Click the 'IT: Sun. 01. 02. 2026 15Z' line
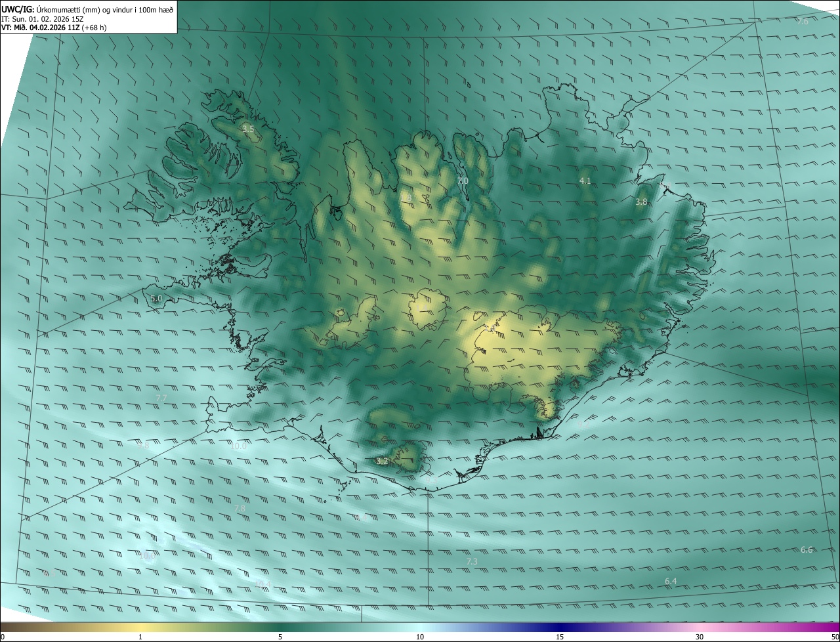The image size is (840, 642). [x=43, y=18]
